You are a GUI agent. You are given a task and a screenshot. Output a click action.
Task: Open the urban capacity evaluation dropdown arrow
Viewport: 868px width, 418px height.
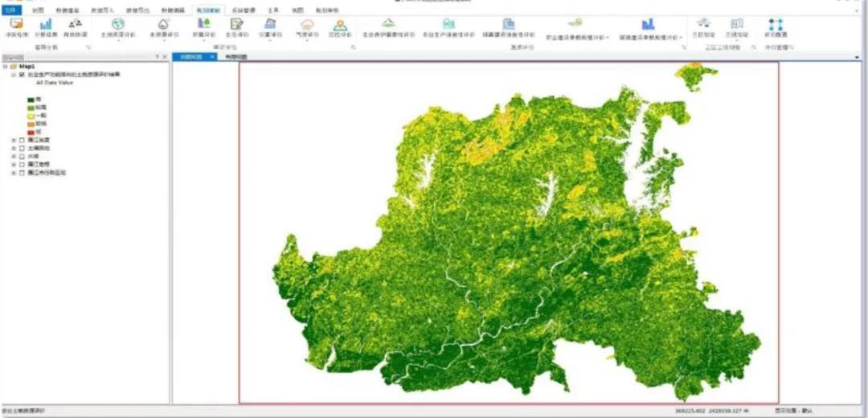click(681, 38)
